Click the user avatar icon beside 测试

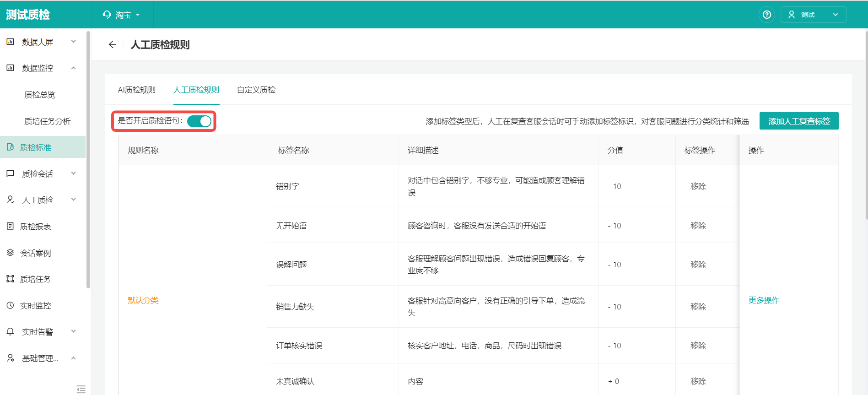792,15
